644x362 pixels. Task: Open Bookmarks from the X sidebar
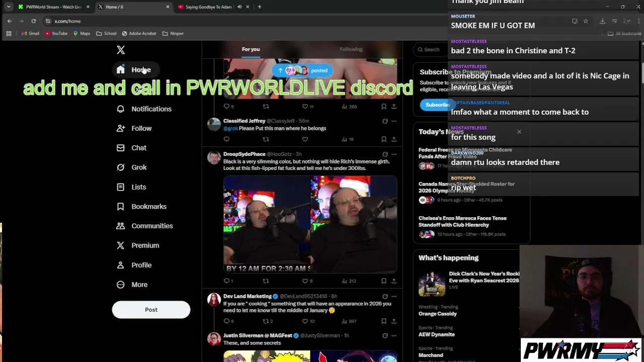pos(141,207)
